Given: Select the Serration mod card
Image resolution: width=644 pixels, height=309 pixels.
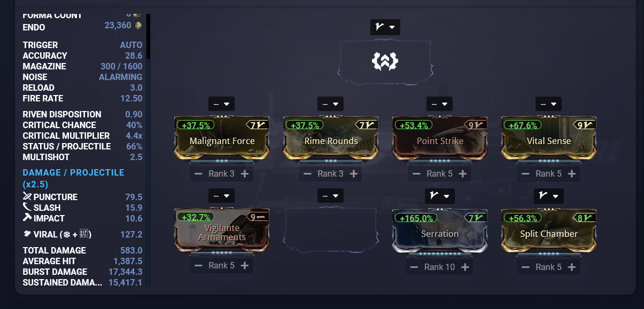Looking at the screenshot, I should coord(440,231).
